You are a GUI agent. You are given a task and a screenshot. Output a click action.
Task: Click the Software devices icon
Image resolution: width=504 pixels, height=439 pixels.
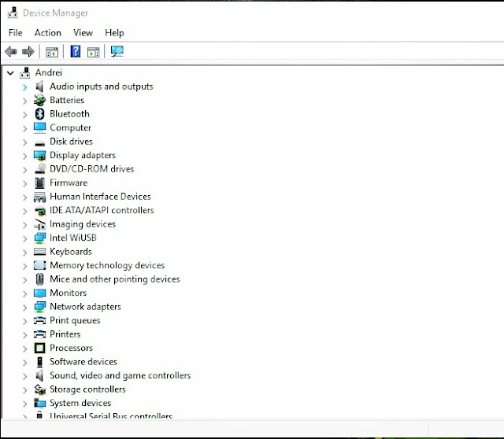click(x=39, y=362)
